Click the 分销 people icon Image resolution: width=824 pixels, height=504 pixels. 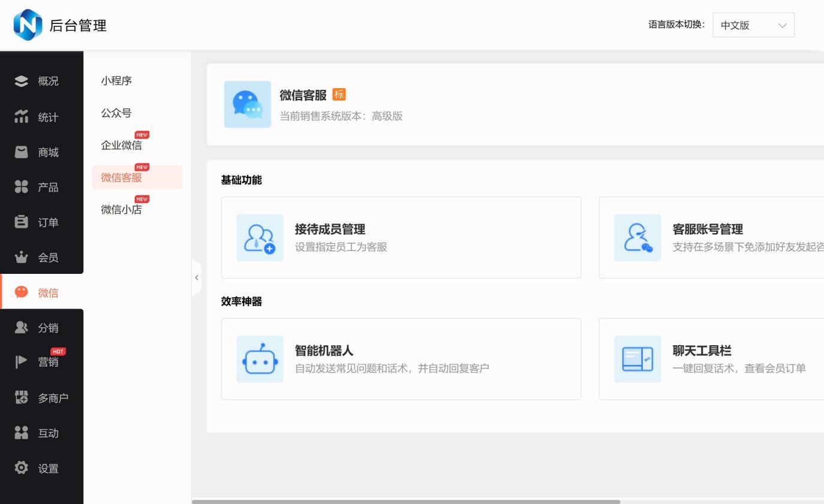pos(22,328)
